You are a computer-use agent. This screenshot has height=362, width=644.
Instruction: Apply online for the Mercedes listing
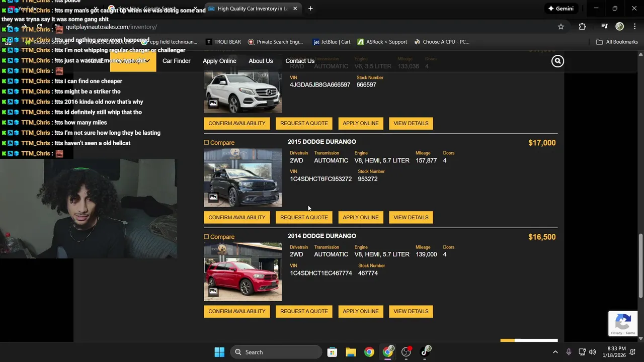click(x=360, y=123)
